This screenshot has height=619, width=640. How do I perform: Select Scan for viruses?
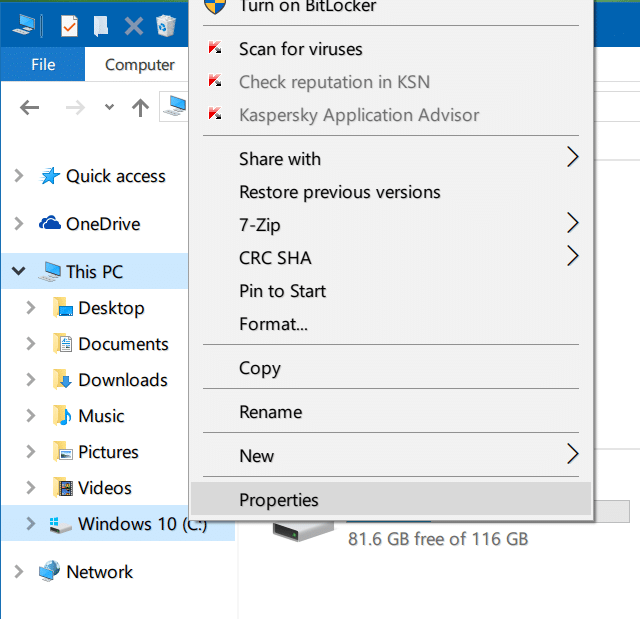391,49
